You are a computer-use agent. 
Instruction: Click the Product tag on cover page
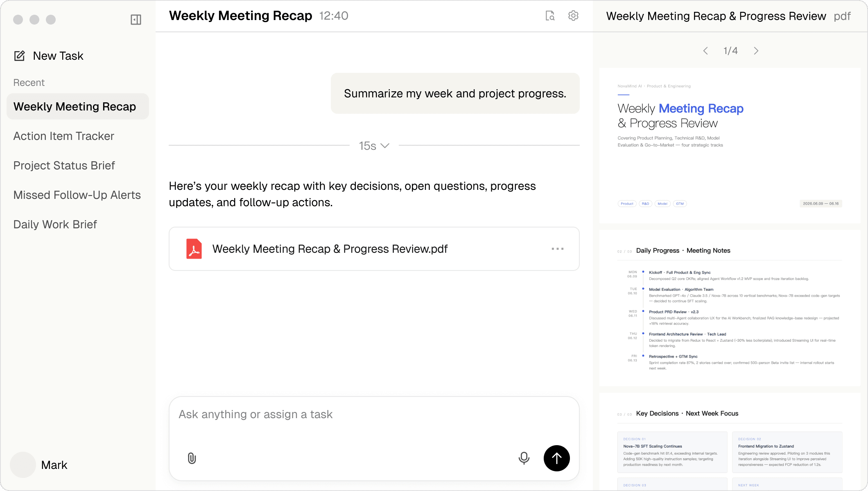pyautogui.click(x=627, y=203)
